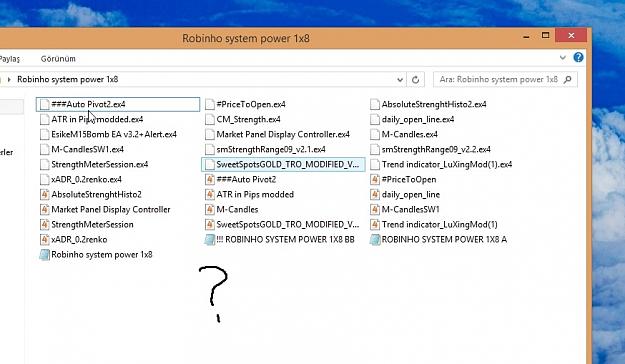This screenshot has width=625, height=364.
Task: Select the StrengthMeterSession.ex4 file icon
Action: (45, 165)
